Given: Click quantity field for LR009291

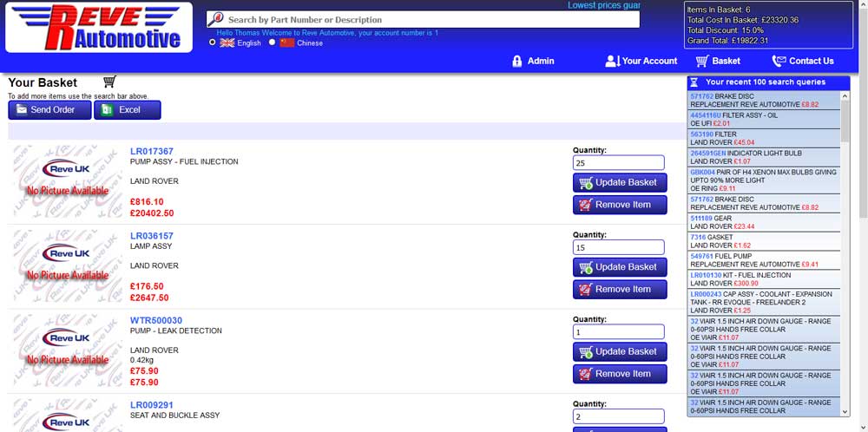Looking at the screenshot, I should pos(619,416).
